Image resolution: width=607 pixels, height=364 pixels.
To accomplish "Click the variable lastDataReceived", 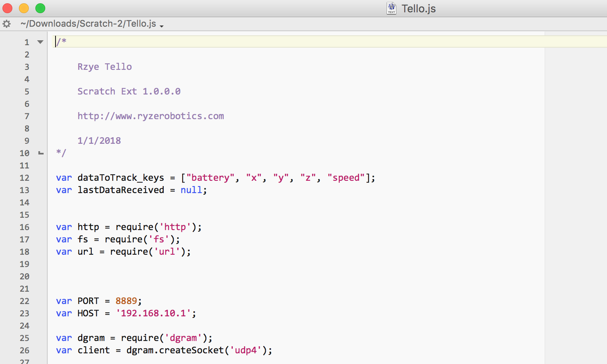I will tap(120, 190).
